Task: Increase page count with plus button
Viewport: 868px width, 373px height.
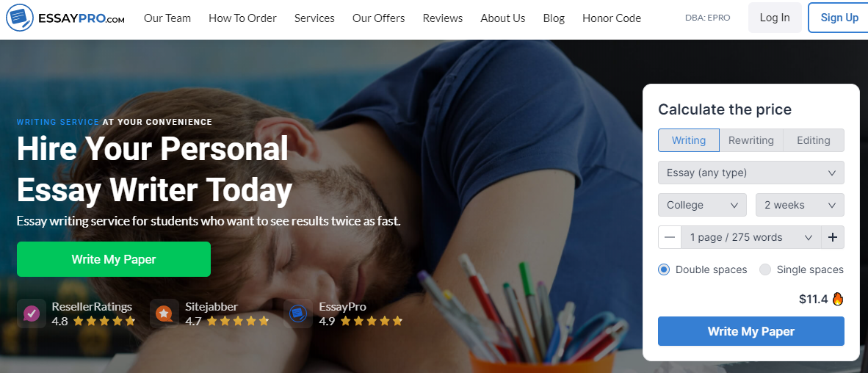Action: pyautogui.click(x=833, y=237)
